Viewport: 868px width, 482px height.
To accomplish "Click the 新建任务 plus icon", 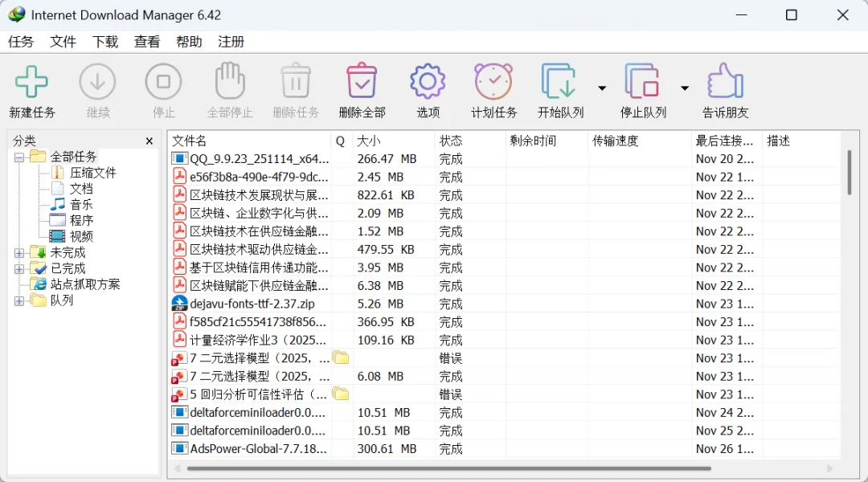I will [x=31, y=81].
